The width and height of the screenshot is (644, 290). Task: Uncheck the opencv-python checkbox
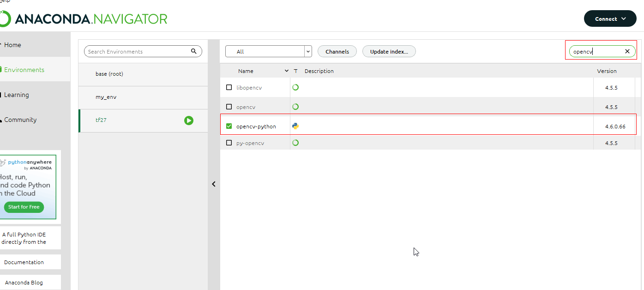coord(229,126)
